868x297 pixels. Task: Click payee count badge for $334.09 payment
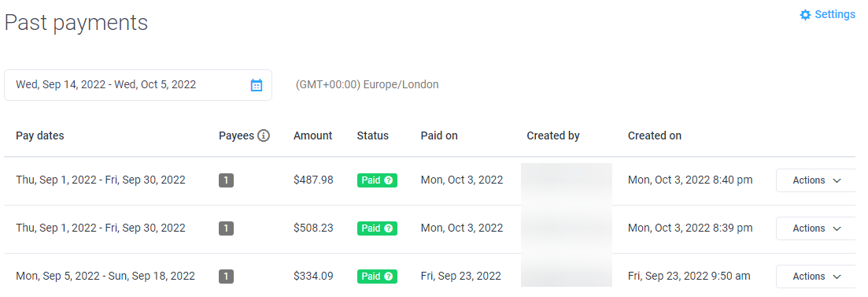pos(226,276)
